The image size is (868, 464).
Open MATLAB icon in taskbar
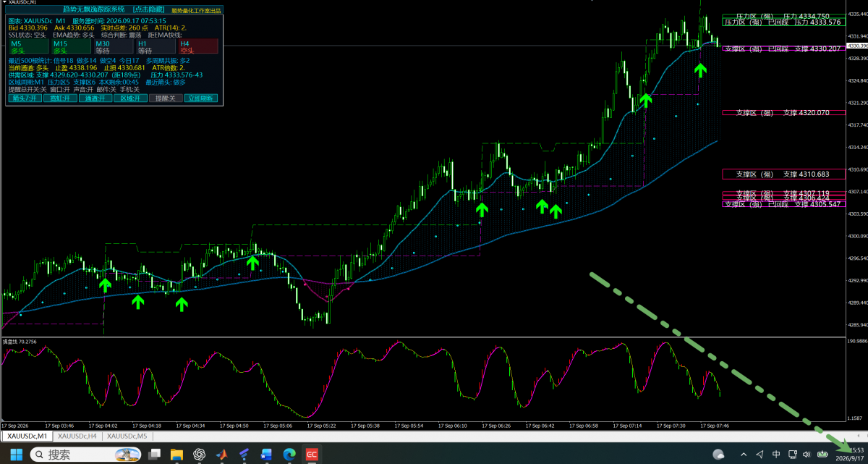pyautogui.click(x=222, y=455)
